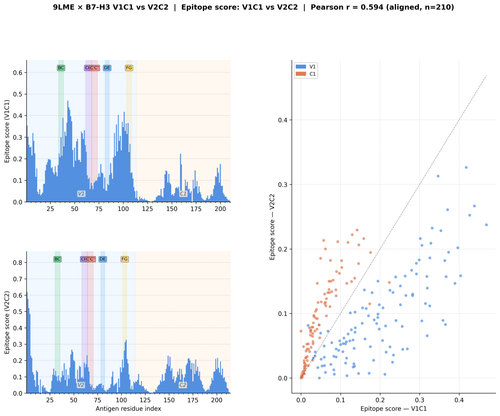This screenshot has width=500, height=416.
Task: Click the 0.6 tick on V1C1 y-axis
Action: 18,73
